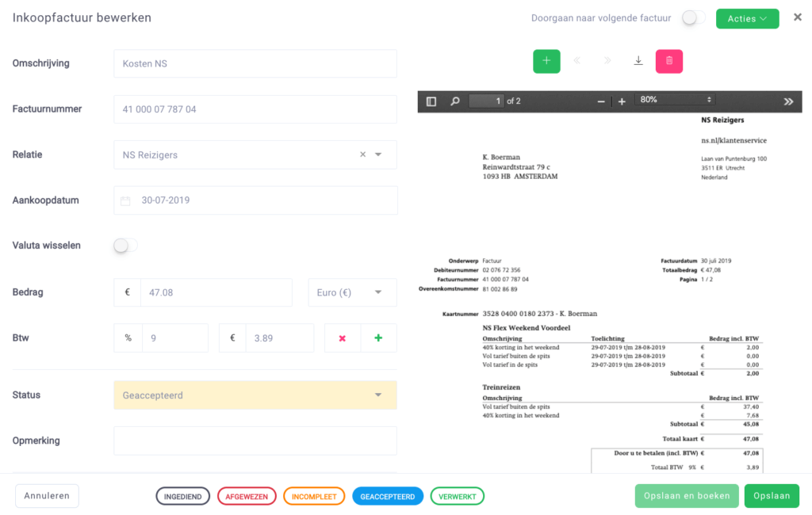The width and height of the screenshot is (812, 515).
Task: Select the VERWERKT status pill
Action: click(x=458, y=496)
